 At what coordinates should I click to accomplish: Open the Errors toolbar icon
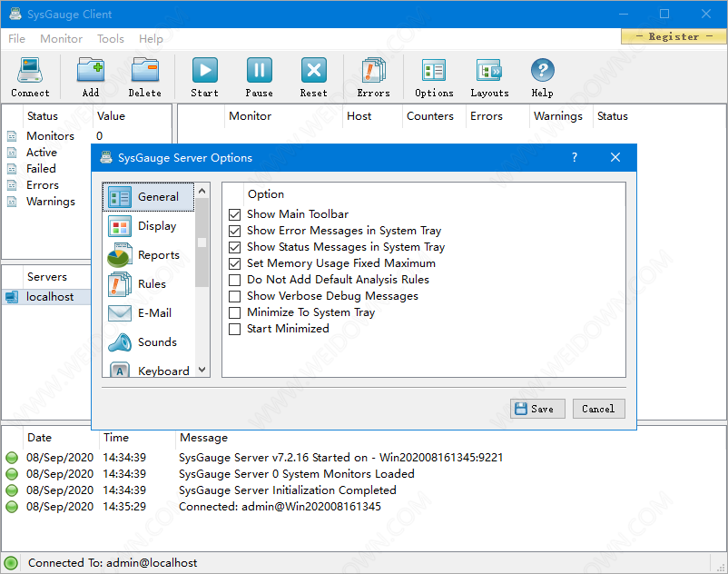373,76
